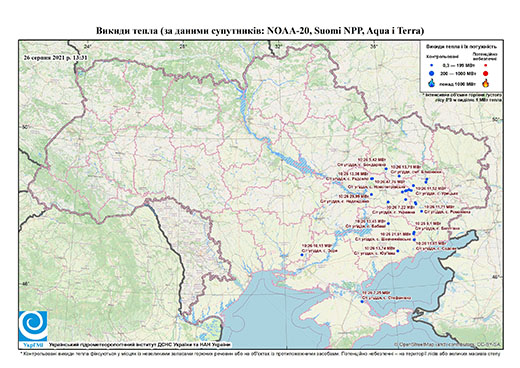Select the large blue circle legend symbol

[x=432, y=73]
